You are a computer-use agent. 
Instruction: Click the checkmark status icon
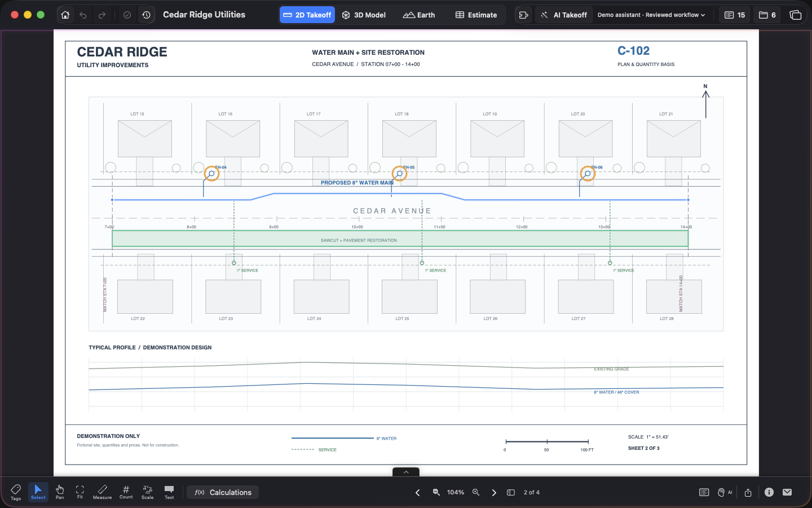point(127,15)
